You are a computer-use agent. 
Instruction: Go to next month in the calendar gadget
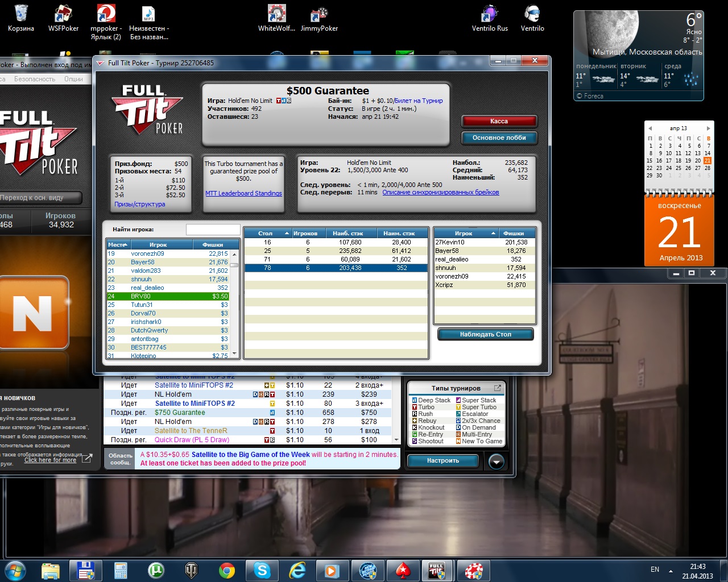pos(708,128)
